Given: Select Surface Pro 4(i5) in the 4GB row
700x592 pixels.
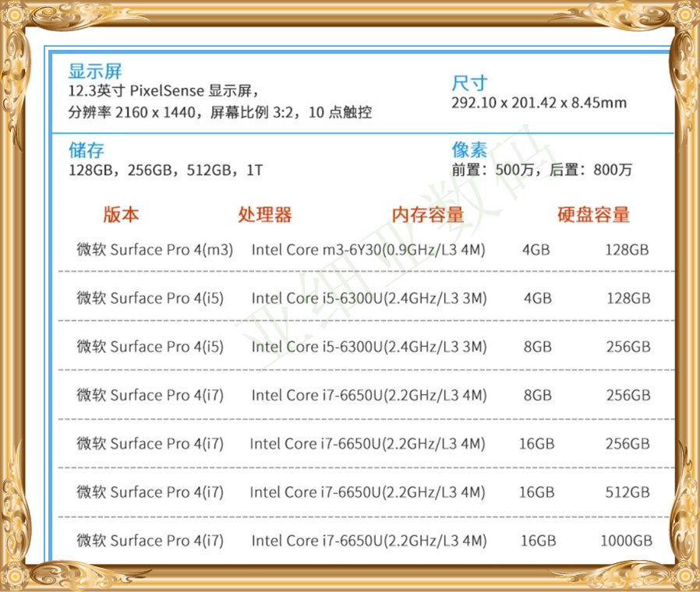Looking at the screenshot, I should pyautogui.click(x=150, y=298).
